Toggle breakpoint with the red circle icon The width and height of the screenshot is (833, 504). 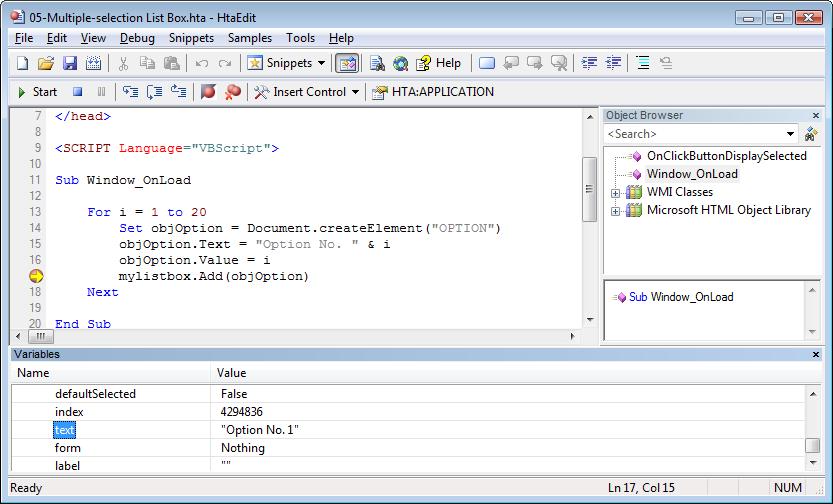(x=208, y=92)
